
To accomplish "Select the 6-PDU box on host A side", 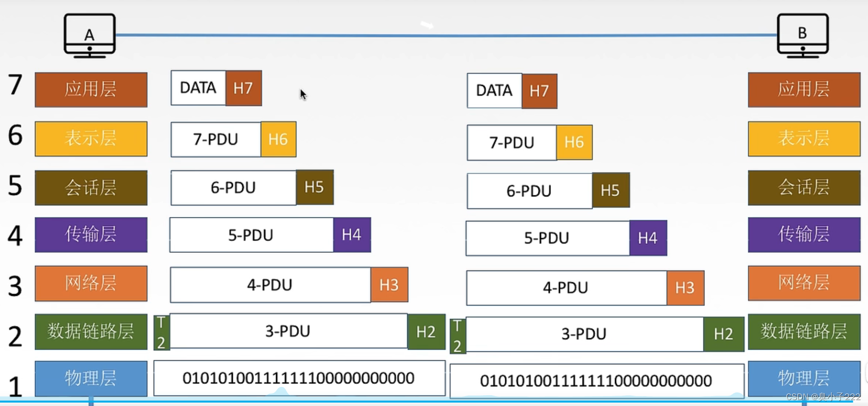I will click(234, 188).
